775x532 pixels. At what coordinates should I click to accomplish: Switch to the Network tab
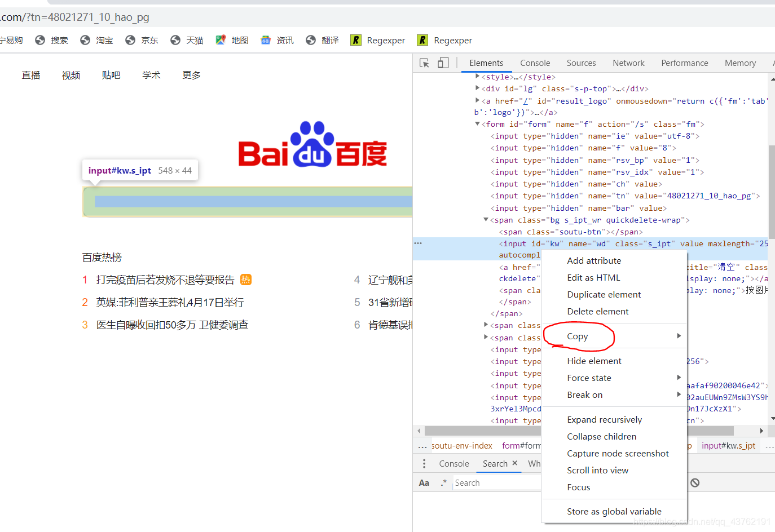[x=629, y=63]
